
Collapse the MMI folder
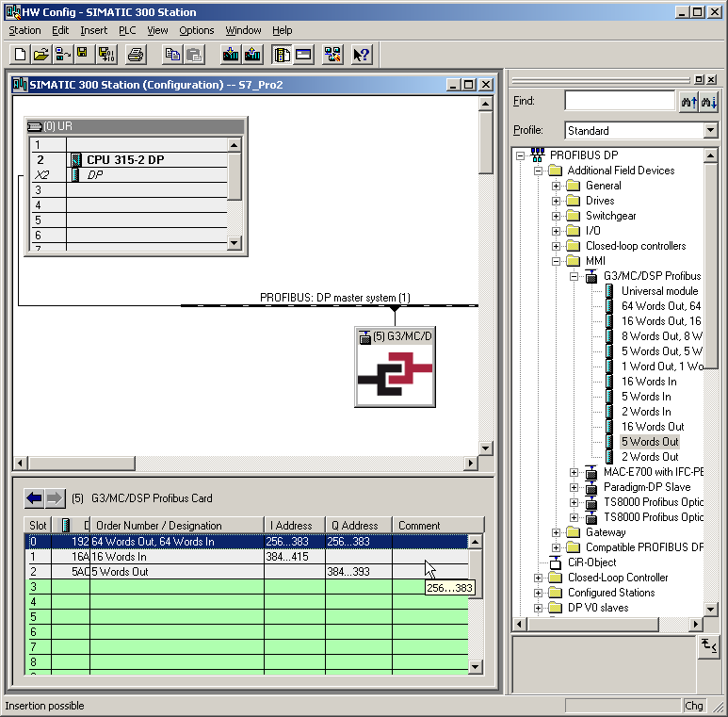556,261
